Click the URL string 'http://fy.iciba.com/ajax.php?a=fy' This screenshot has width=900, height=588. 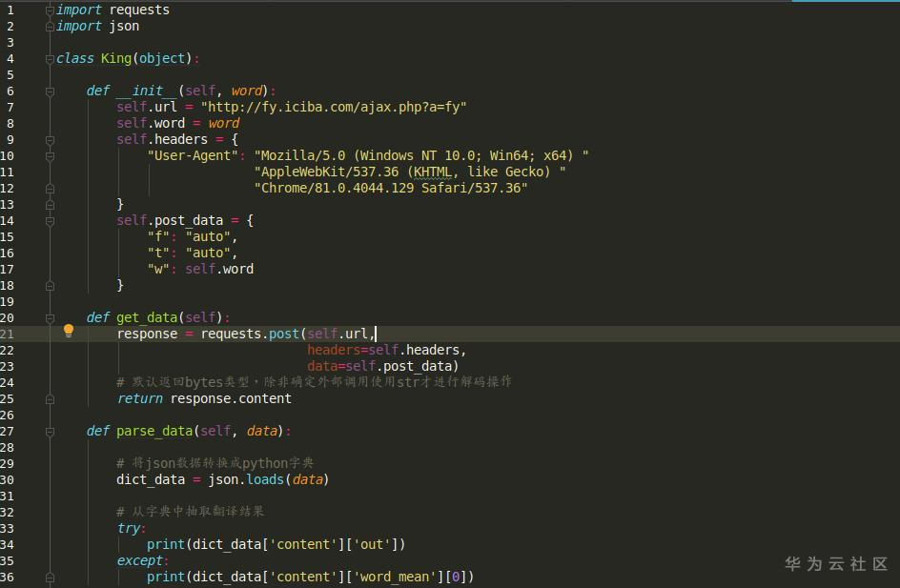334,108
